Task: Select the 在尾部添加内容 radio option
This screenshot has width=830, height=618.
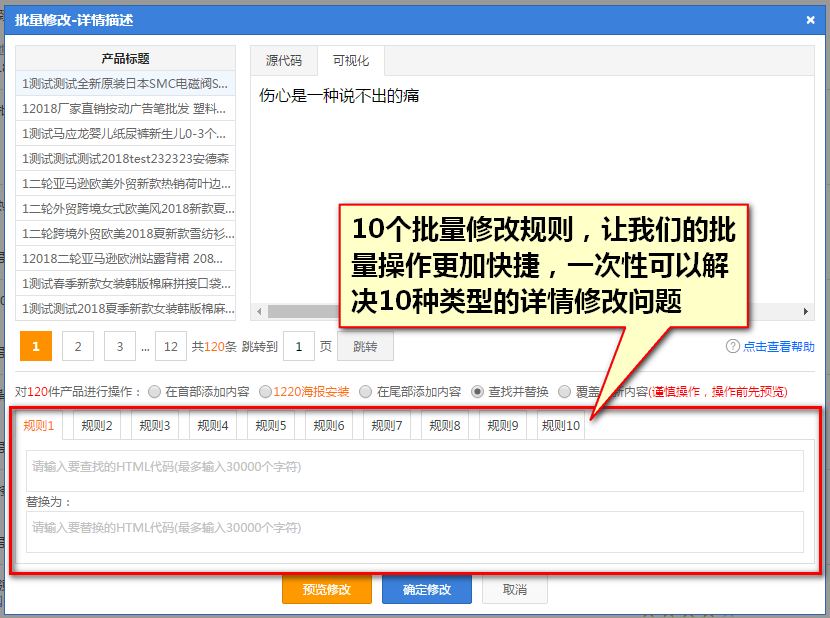Action: [x=365, y=392]
